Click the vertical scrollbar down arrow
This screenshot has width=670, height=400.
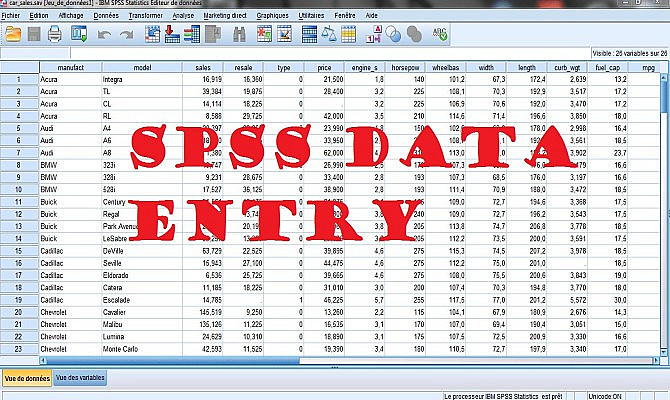coord(664,352)
